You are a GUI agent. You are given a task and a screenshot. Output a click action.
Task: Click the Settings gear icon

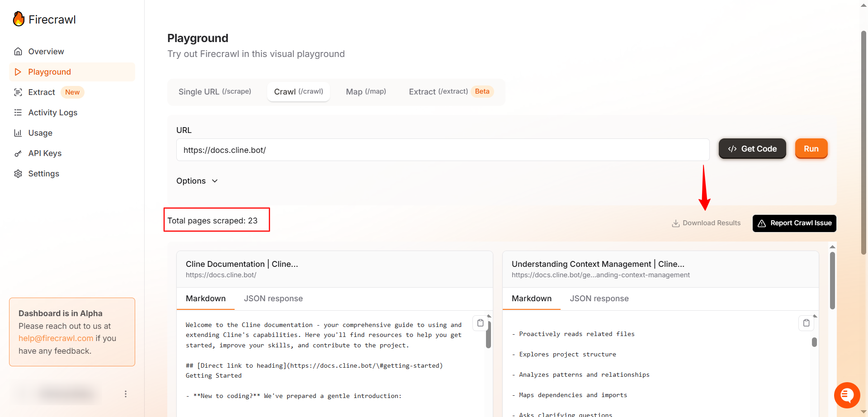18,174
